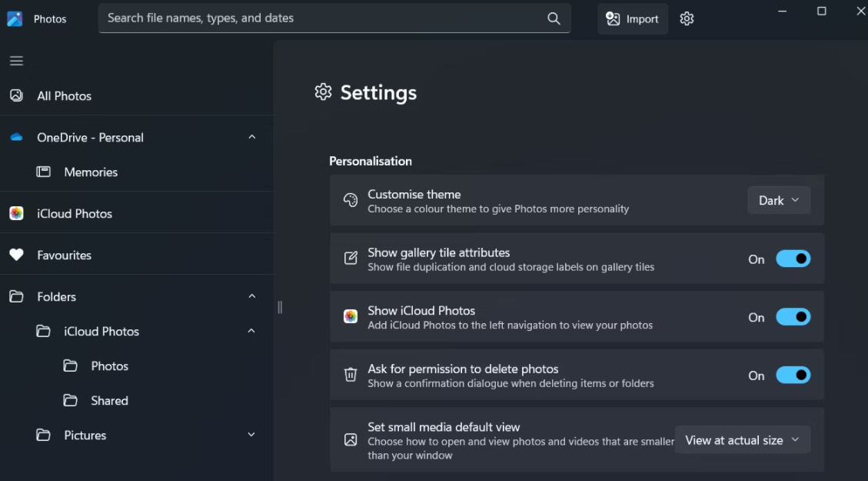Click the hamburger navigation menu icon
This screenshot has width=868, height=481.
pyautogui.click(x=16, y=61)
